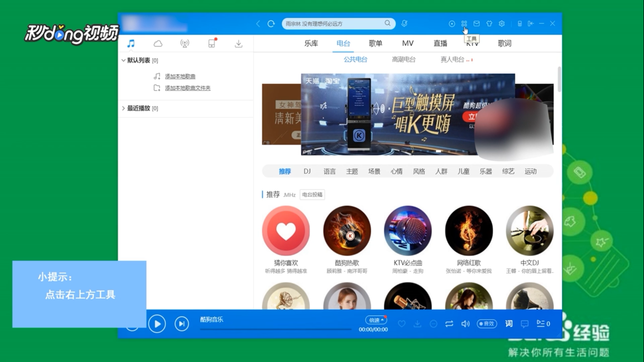Viewport: 644px width, 362px height.
Task: Click the heart favorite icon in player bar
Action: tap(401, 324)
